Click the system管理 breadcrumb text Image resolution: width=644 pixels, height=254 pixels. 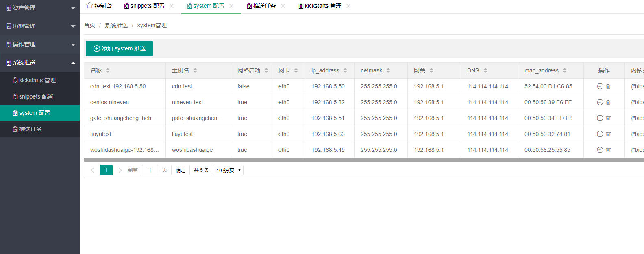pyautogui.click(x=152, y=25)
